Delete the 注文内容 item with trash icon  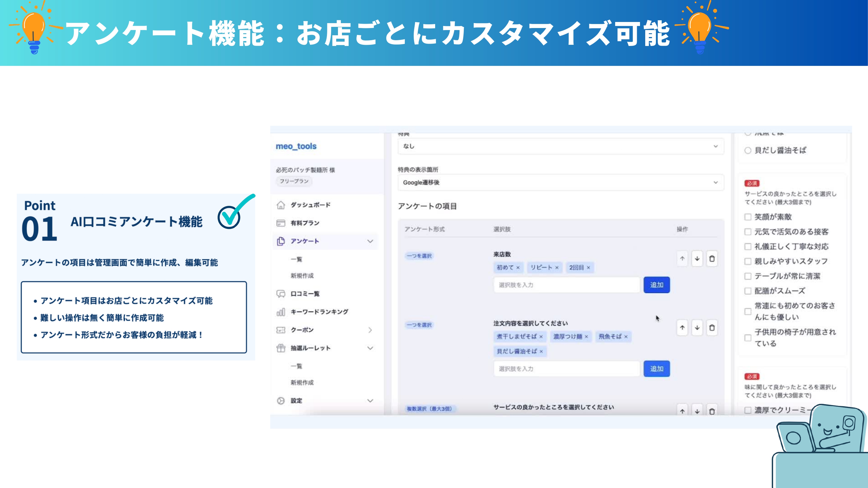[x=712, y=327]
